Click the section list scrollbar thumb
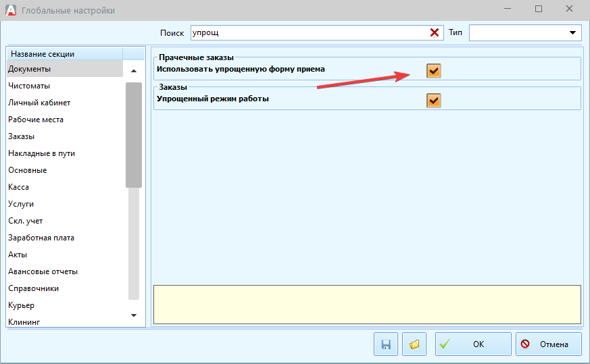 tap(133, 134)
